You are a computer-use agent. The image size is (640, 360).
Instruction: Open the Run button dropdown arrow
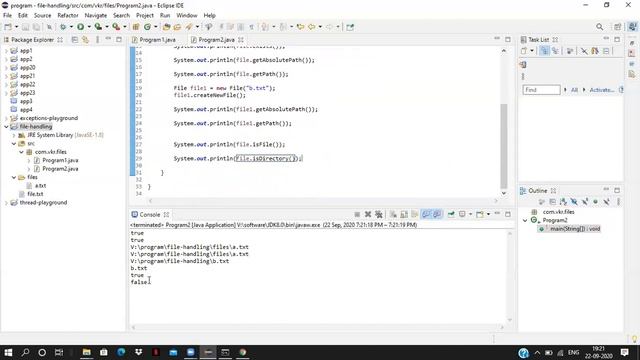point(89,27)
